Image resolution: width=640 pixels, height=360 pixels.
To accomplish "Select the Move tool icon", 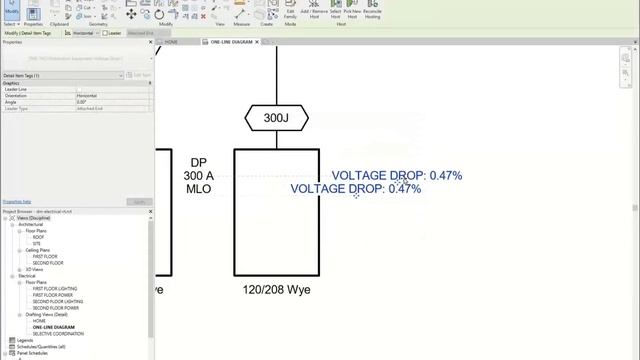I will click(131, 14).
